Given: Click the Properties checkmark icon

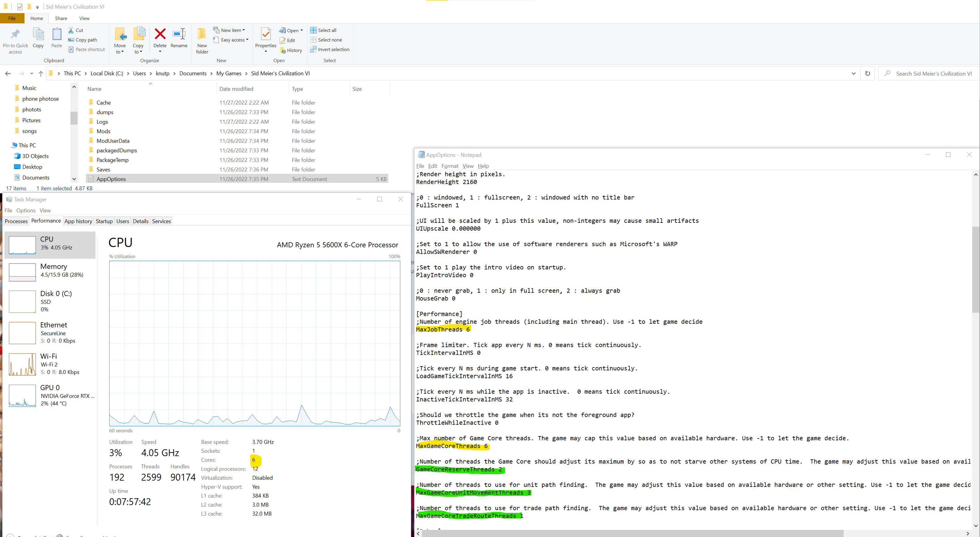Looking at the screenshot, I should pyautogui.click(x=265, y=34).
